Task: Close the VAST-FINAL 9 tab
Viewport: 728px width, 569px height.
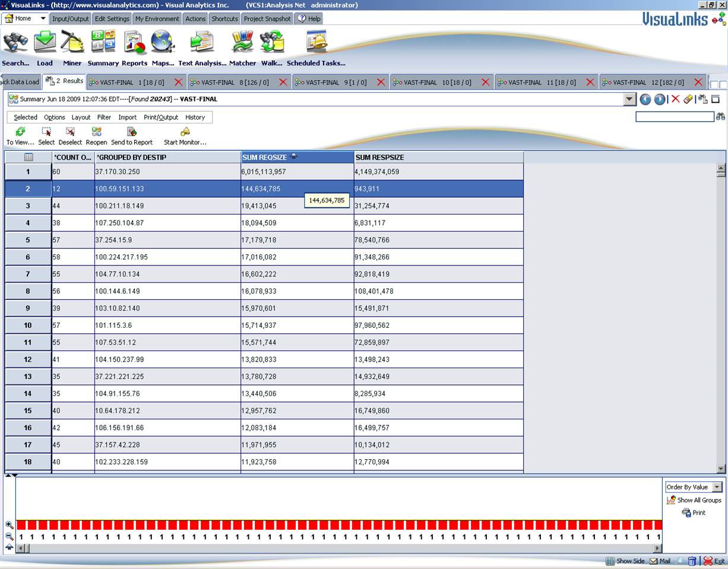Action: pyautogui.click(x=381, y=83)
